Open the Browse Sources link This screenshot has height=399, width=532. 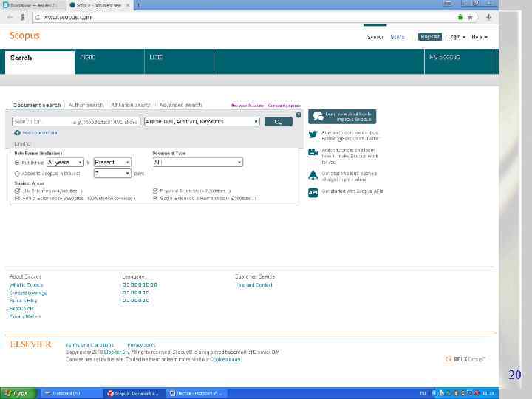247,106
